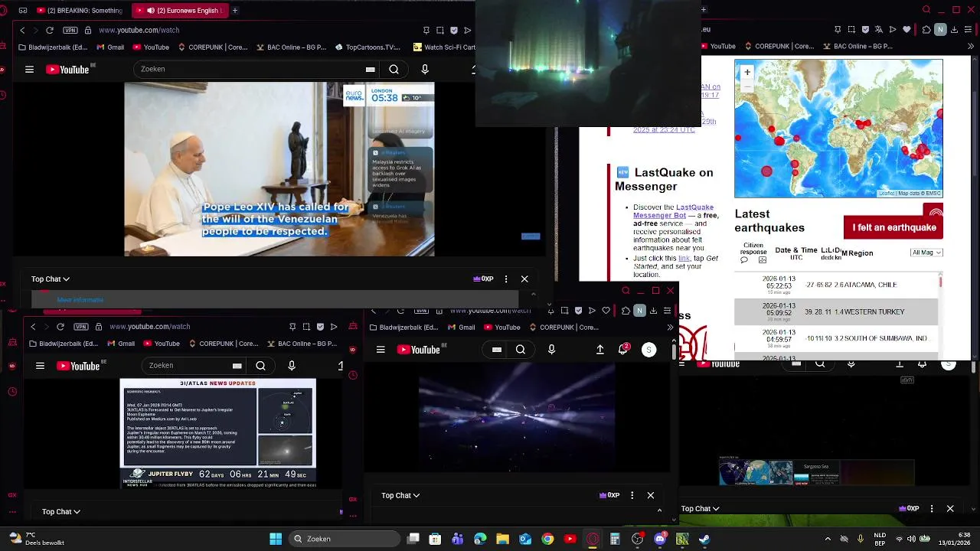Open chat options menu in light-show window
980x551 pixels.
point(632,496)
